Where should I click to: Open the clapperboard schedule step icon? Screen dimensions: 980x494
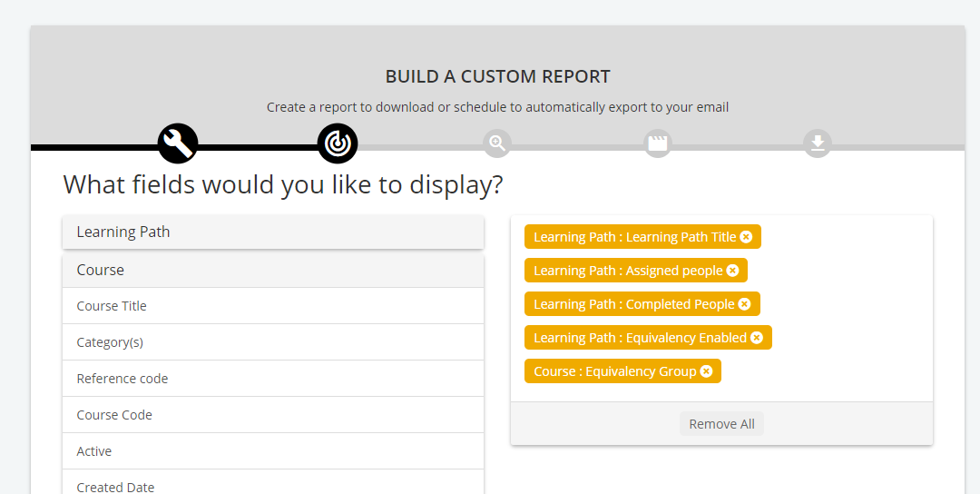[x=658, y=143]
